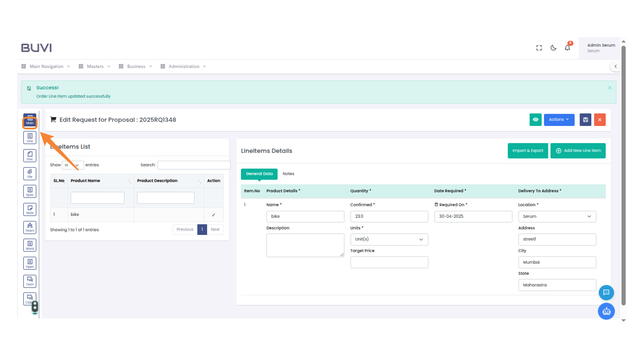Viewport: 644px width, 362px height.
Task: Expand the Actions dropdown
Action: pyautogui.click(x=559, y=120)
